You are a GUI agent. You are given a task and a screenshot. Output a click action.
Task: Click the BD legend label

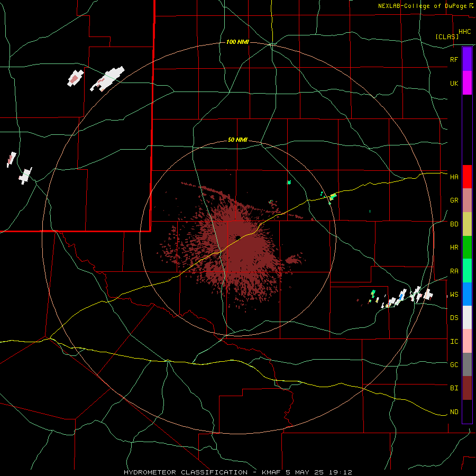click(454, 224)
